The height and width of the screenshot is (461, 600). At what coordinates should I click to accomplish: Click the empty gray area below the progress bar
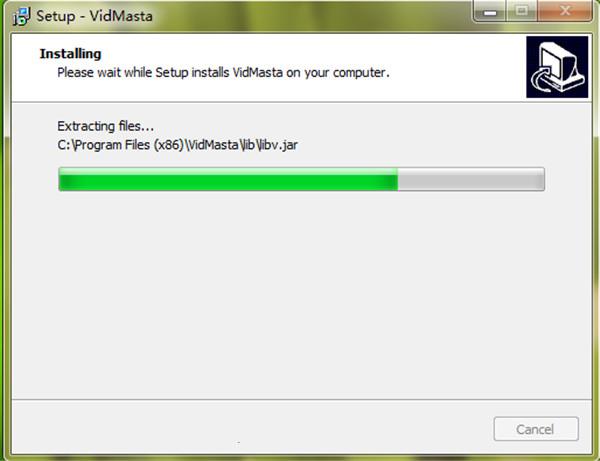302,295
